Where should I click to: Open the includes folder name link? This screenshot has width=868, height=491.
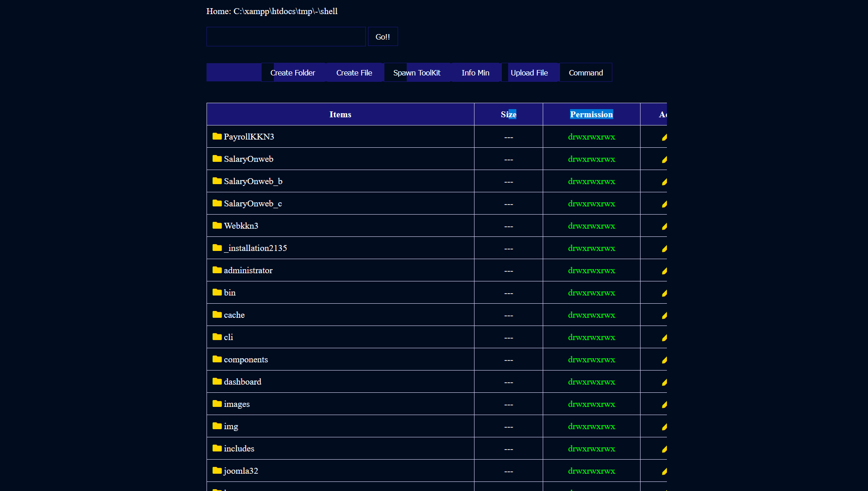tap(239, 449)
